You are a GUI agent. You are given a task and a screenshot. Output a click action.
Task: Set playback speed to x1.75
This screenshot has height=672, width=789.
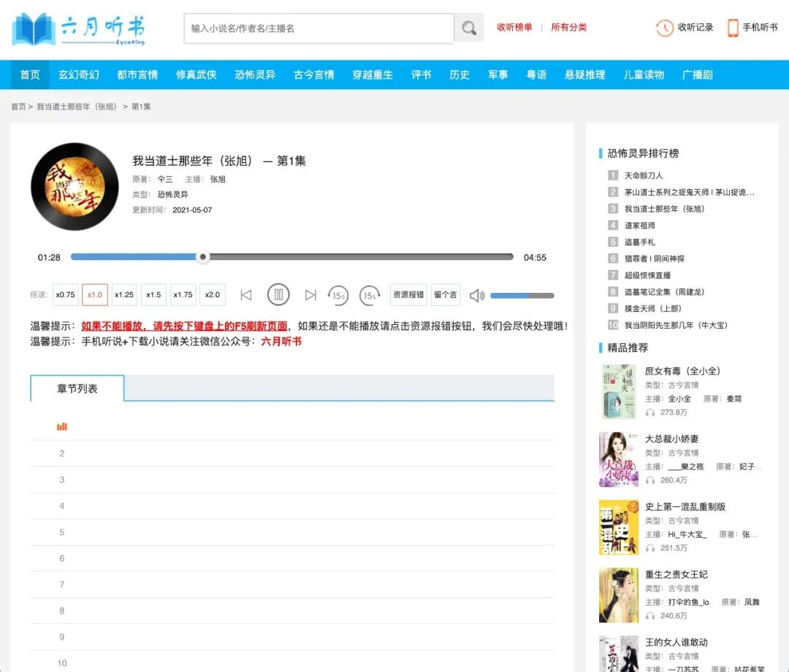(183, 295)
